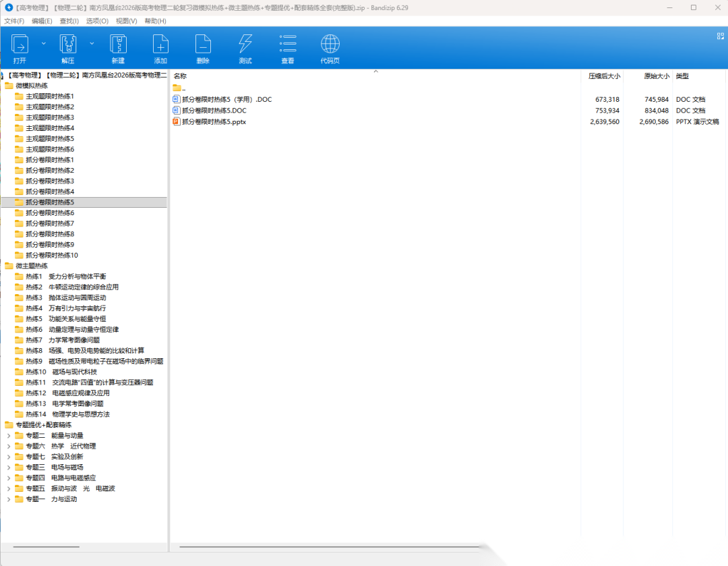Click the 打开 (Open) toolbar icon
This screenshot has height=566, width=728.
point(20,45)
